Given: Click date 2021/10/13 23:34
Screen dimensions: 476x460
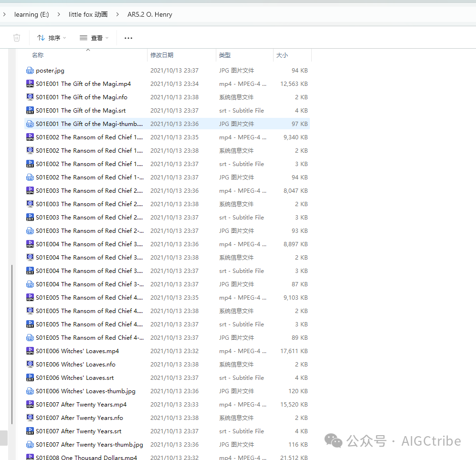Looking at the screenshot, I should pyautogui.click(x=175, y=84).
